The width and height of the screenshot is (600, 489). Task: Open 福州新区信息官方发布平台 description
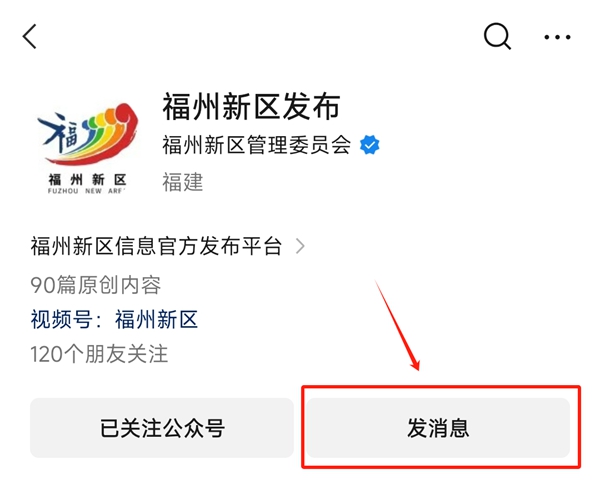pyautogui.click(x=156, y=246)
